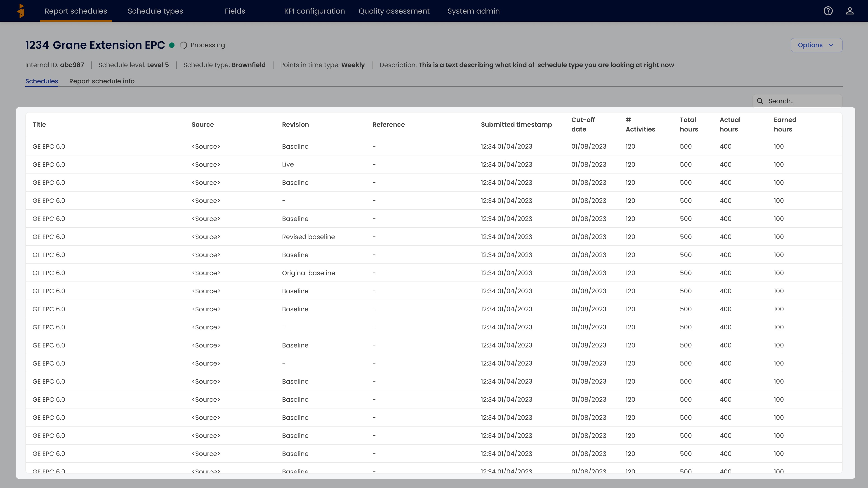Open the user profile icon

click(x=849, y=11)
